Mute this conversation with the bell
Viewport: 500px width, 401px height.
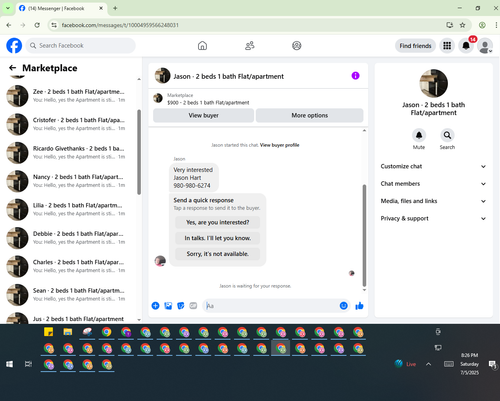[x=419, y=135]
